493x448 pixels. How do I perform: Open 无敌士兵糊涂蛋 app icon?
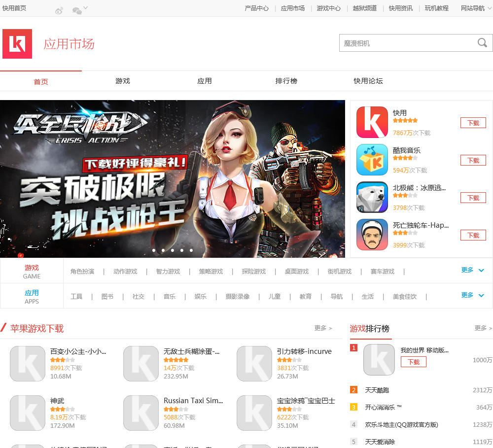click(x=141, y=364)
